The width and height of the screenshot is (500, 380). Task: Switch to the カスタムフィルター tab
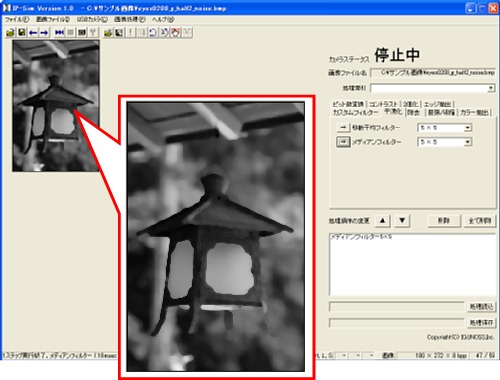(x=355, y=113)
